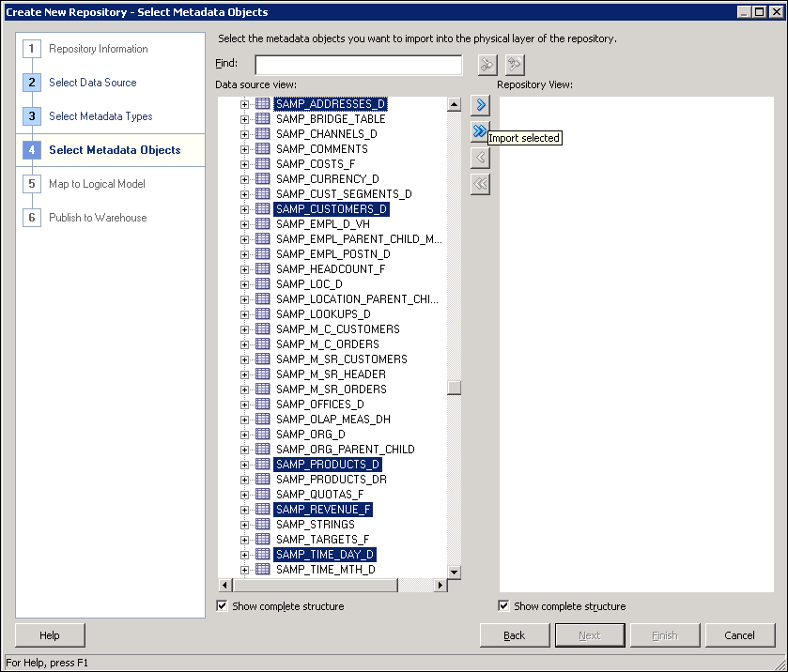
Task: Click the horizontal scrollbar thumb in Data source view
Action: click(315, 585)
